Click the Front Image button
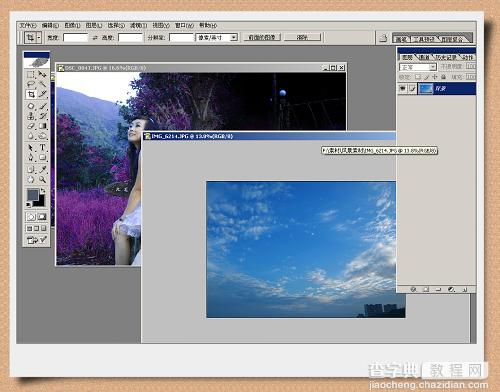Viewport: 500px width, 392px height. pos(262,37)
